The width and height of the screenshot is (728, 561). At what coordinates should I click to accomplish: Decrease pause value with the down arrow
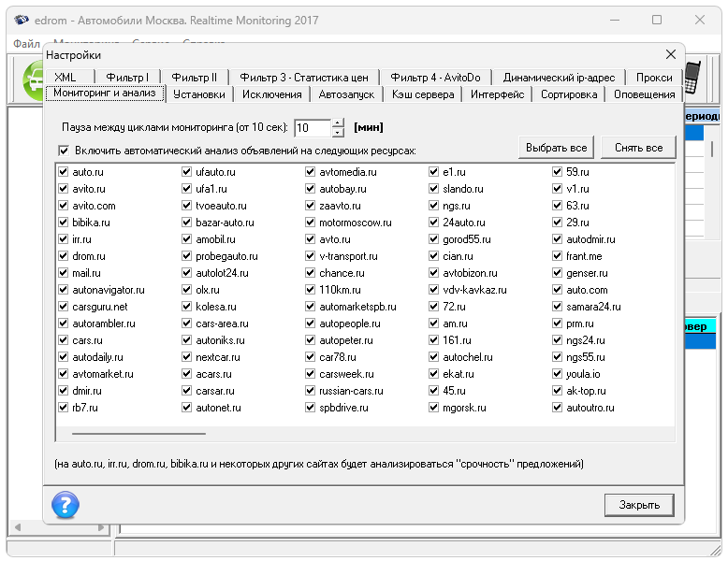coord(339,133)
